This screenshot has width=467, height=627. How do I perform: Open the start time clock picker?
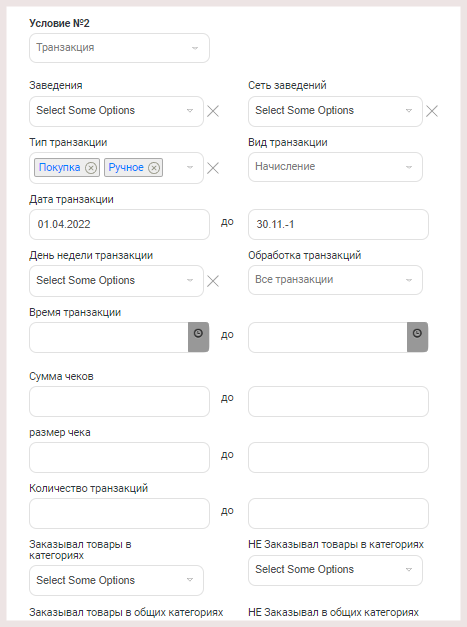click(x=198, y=337)
